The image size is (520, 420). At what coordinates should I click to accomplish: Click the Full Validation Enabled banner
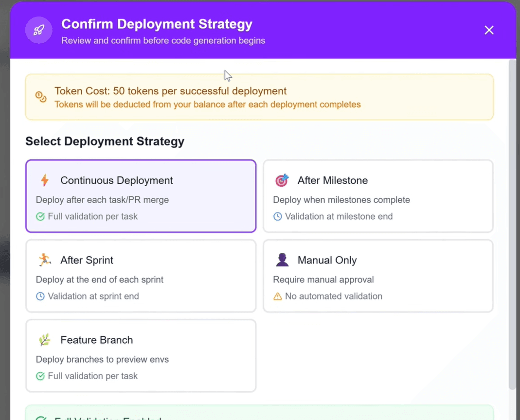(x=259, y=416)
